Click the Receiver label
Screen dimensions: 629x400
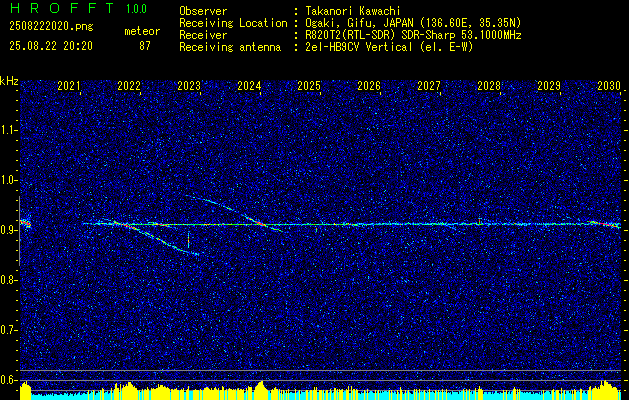[x=203, y=35]
